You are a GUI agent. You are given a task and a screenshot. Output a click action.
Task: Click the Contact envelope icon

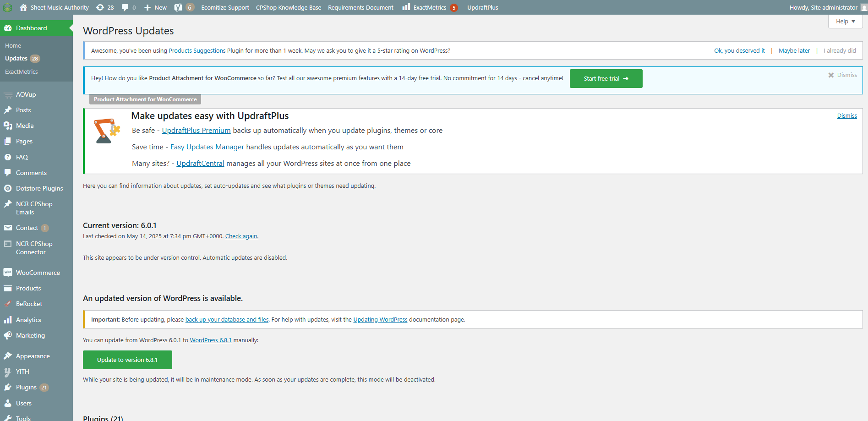[8, 228]
